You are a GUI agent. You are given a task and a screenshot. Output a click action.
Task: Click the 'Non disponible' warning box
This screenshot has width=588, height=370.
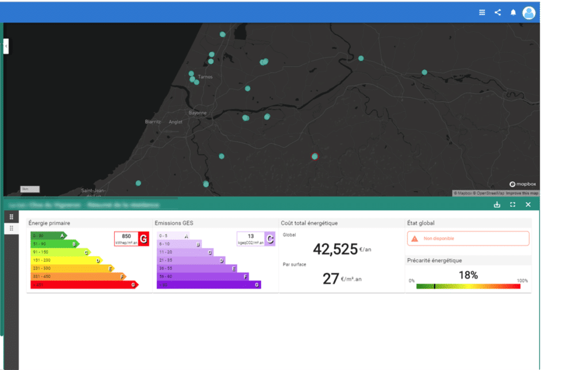(x=468, y=238)
